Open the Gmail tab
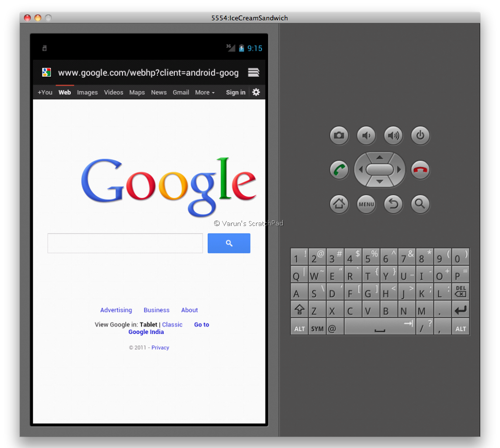The width and height of the screenshot is (500, 448). point(181,93)
